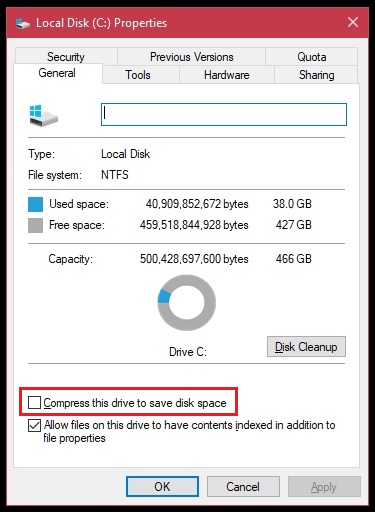Viewport: 375px width, 512px height.
Task: Click Cancel to dismiss dialog
Action: pos(243,487)
